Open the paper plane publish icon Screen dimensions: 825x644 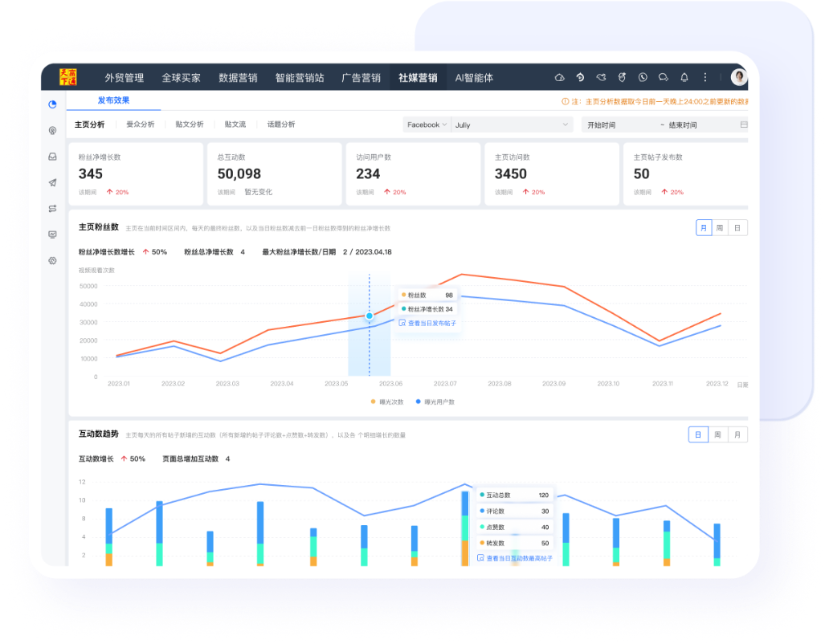coord(52,182)
